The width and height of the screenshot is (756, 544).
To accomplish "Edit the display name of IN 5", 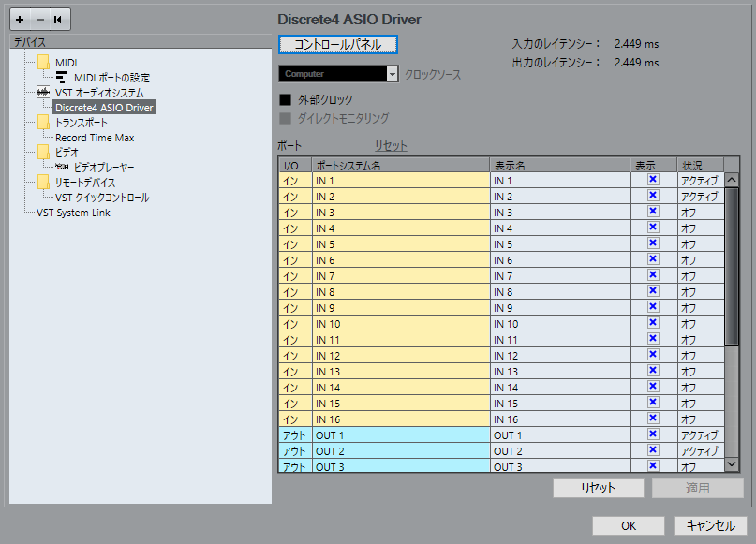I will click(558, 244).
